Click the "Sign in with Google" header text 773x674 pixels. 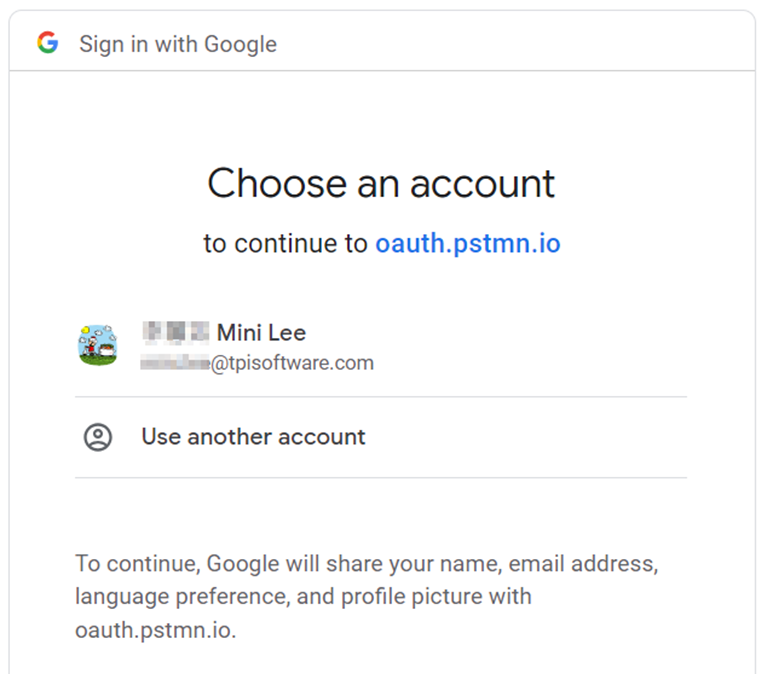(178, 44)
